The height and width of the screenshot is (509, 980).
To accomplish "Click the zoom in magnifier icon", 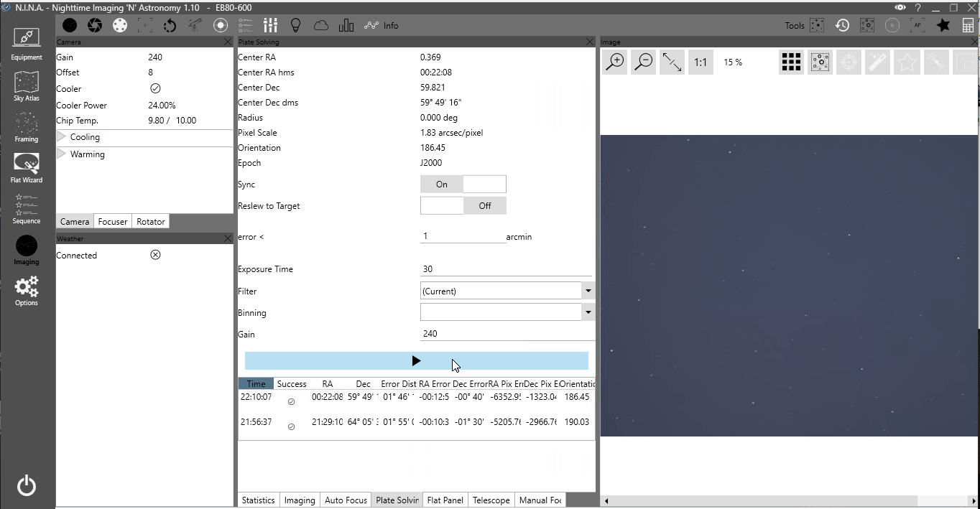I will (615, 62).
